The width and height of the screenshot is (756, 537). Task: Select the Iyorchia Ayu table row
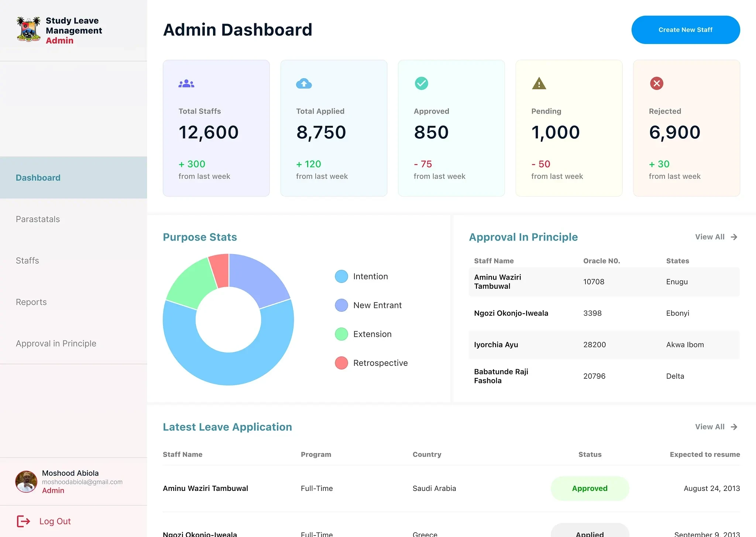point(604,345)
